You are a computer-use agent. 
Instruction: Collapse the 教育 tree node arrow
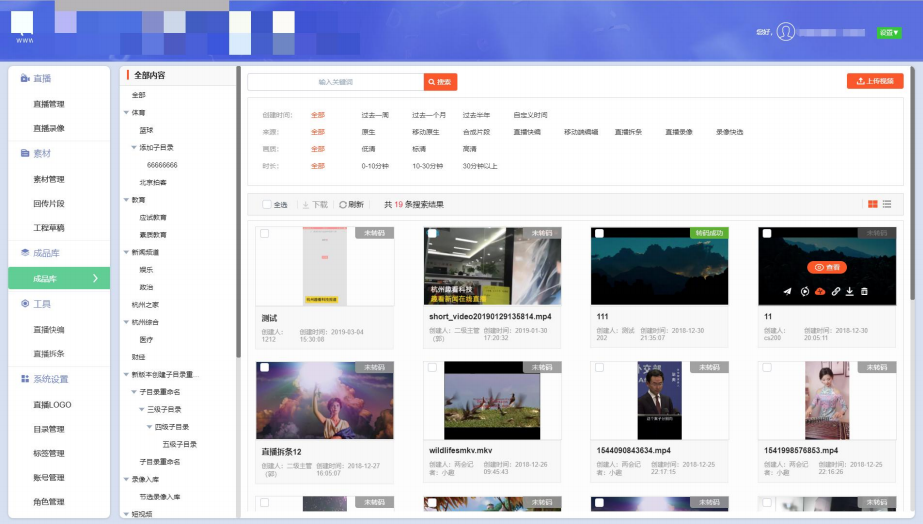coord(127,200)
